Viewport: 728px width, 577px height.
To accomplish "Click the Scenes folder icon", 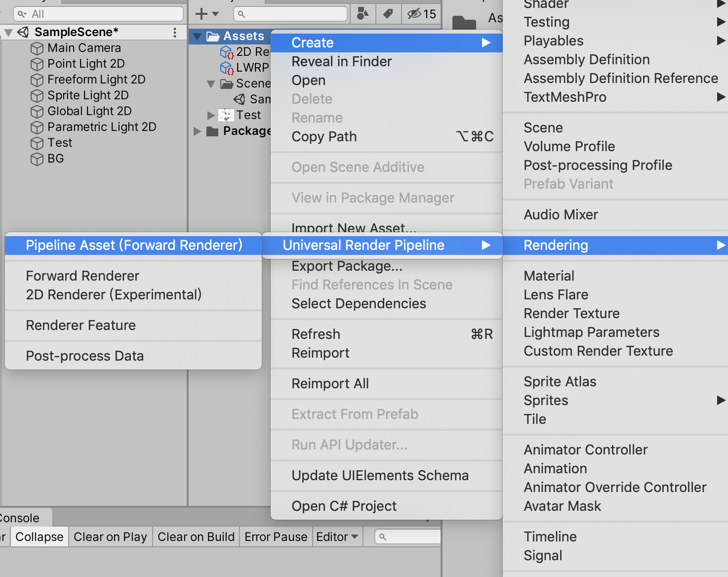I will [x=227, y=83].
